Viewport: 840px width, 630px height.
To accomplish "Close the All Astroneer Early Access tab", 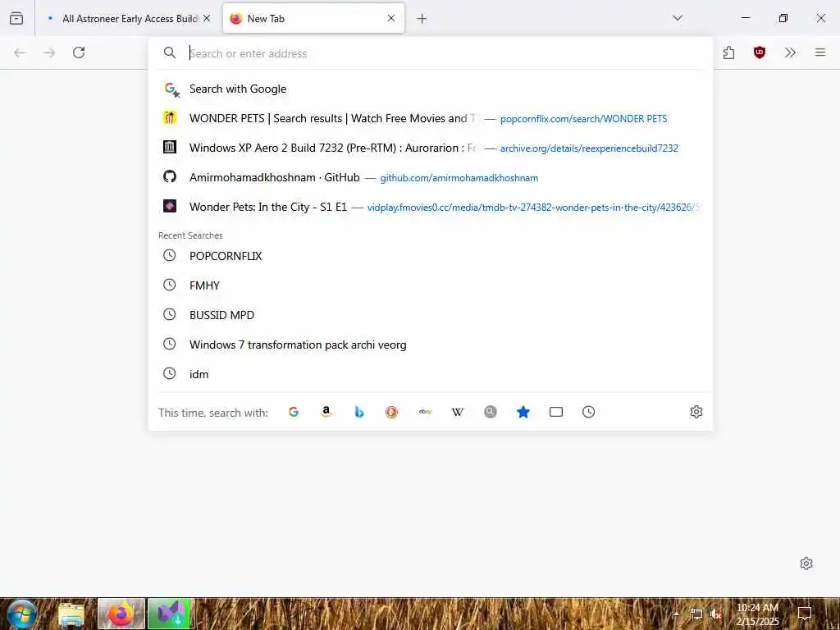I will [x=207, y=18].
